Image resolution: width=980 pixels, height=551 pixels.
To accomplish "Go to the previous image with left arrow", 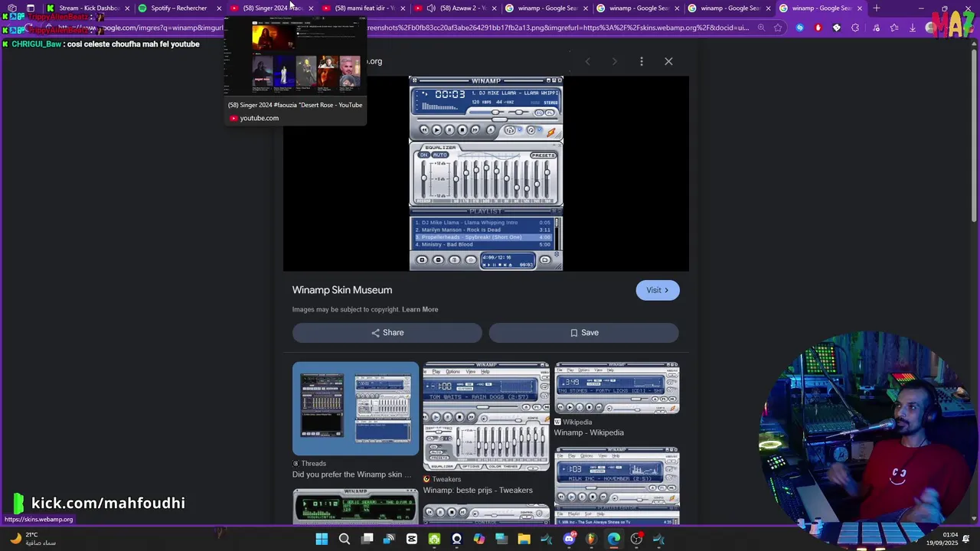I will (588, 61).
